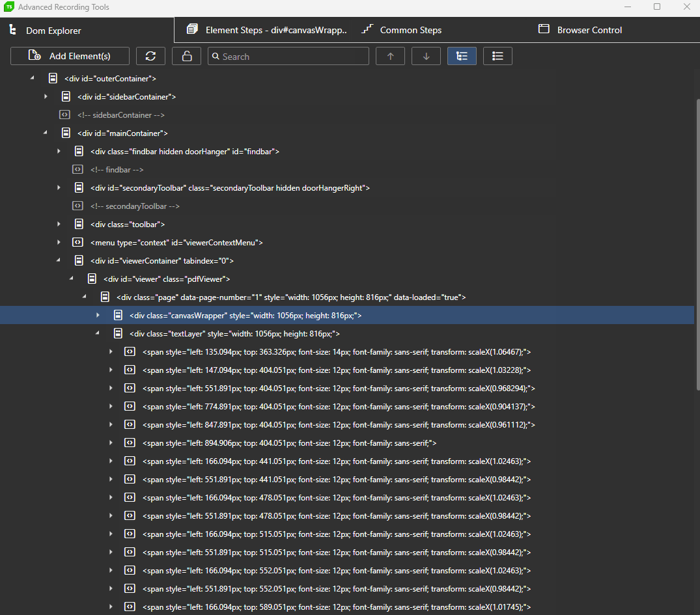Select the flat list view button
Image resolution: width=700 pixels, height=615 pixels.
pos(497,56)
